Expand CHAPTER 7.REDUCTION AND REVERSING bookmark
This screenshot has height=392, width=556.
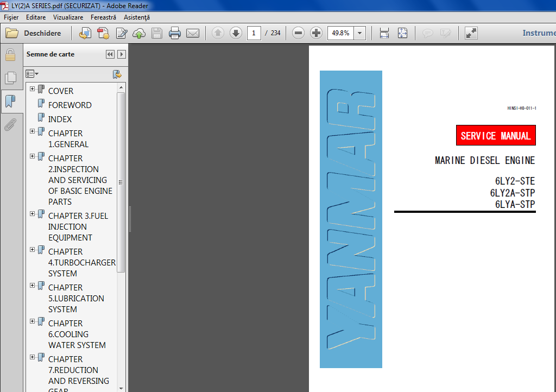click(x=32, y=357)
